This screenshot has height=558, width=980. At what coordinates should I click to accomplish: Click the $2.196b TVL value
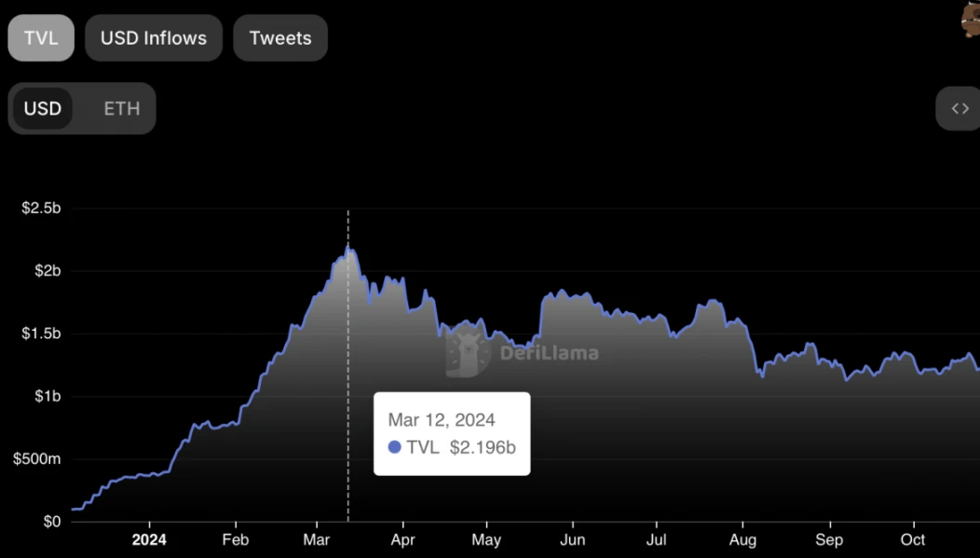coord(483,447)
